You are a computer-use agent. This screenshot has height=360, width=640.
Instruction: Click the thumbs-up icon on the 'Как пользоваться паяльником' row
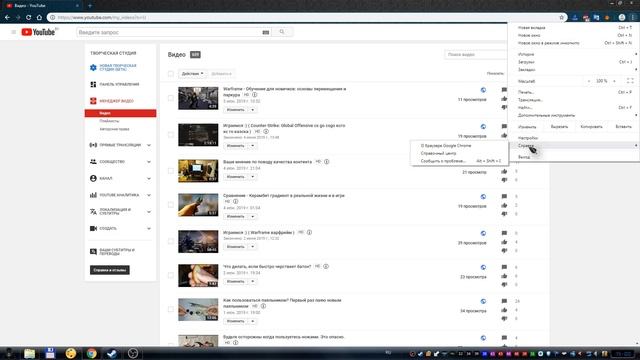(x=504, y=310)
